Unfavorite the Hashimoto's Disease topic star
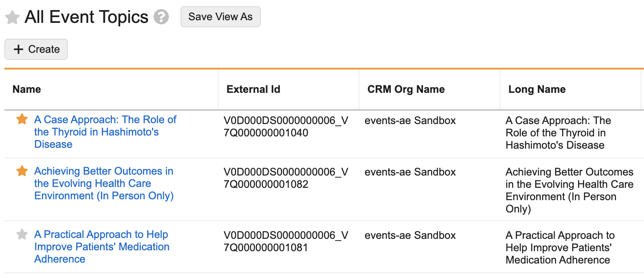 (22, 119)
